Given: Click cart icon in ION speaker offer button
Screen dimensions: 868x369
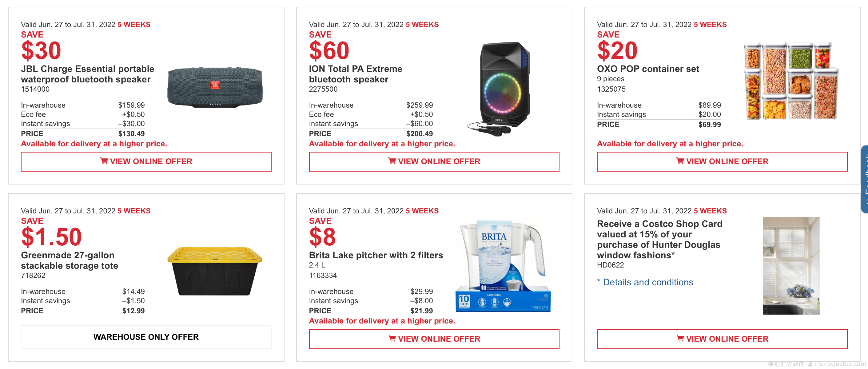Looking at the screenshot, I should [x=392, y=161].
